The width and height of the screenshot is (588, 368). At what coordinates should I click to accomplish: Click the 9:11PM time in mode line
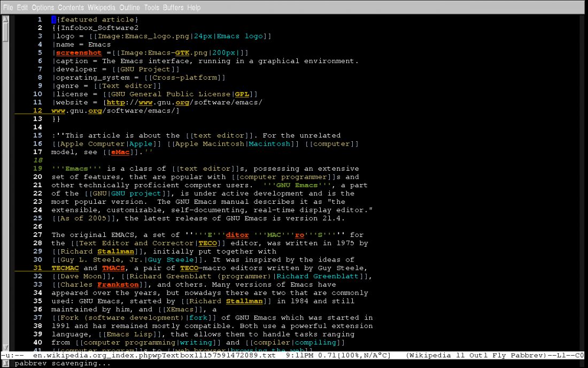299,355
